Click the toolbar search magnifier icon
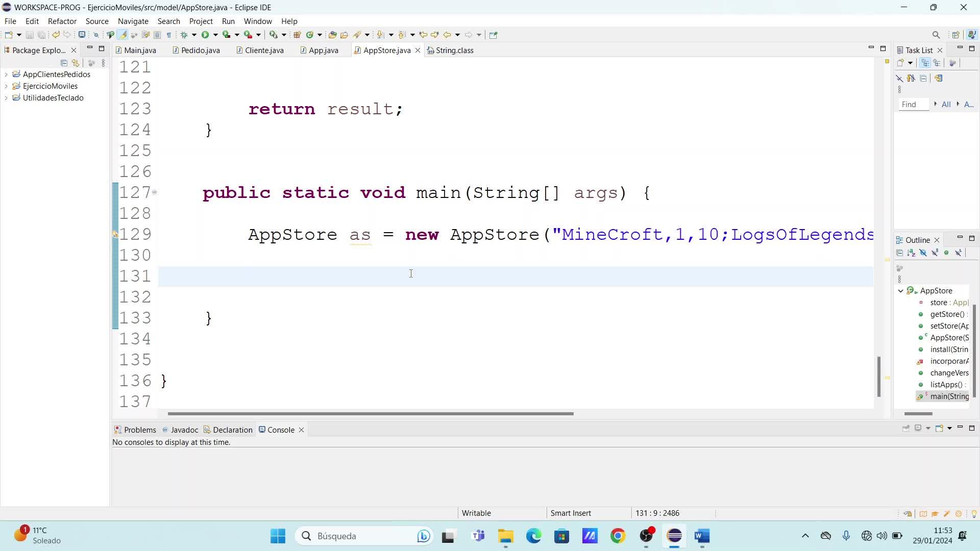 pos(936,35)
